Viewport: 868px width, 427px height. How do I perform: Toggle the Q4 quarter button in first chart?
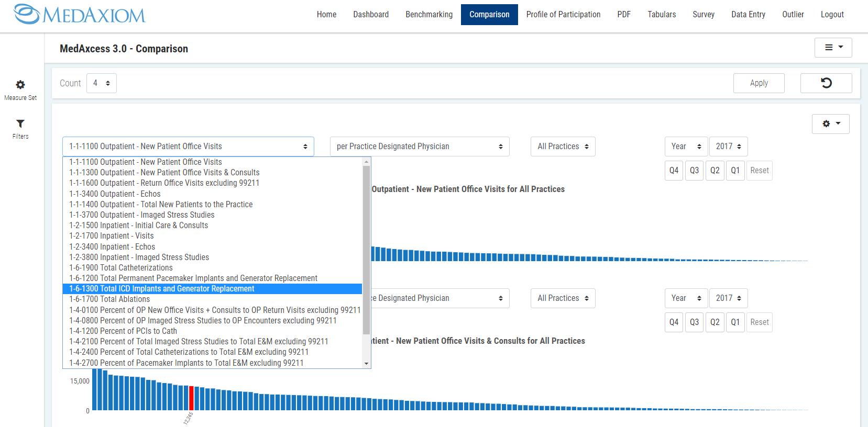674,171
